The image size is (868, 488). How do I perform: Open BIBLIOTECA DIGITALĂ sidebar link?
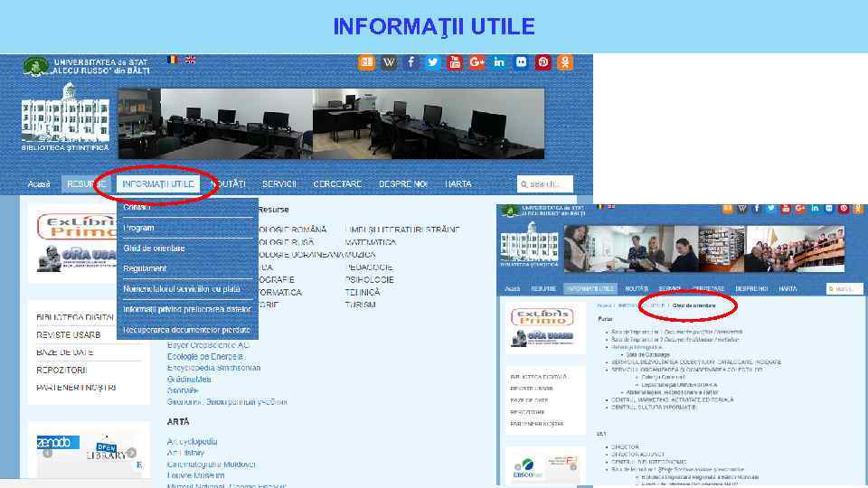75,317
